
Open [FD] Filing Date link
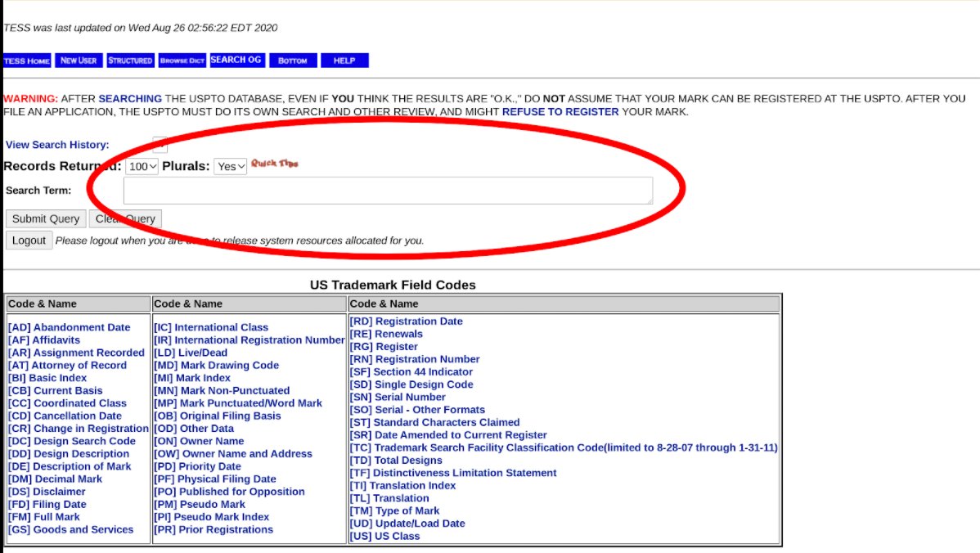pyautogui.click(x=47, y=504)
